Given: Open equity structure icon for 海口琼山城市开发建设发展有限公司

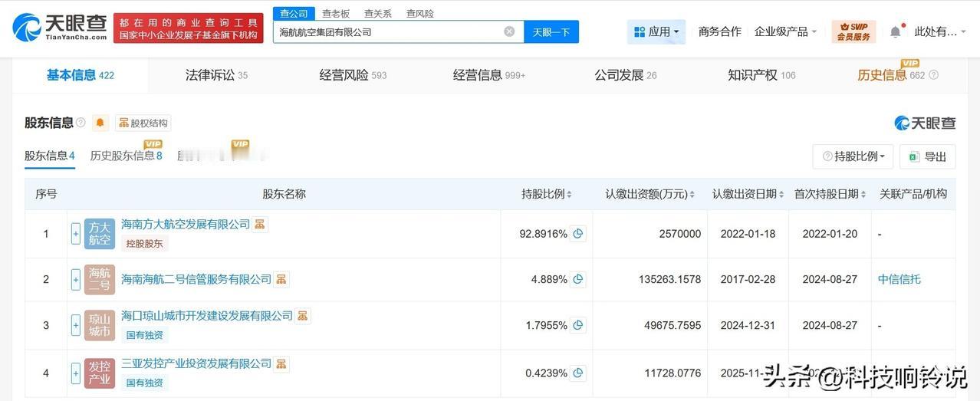Looking at the screenshot, I should point(303,316).
